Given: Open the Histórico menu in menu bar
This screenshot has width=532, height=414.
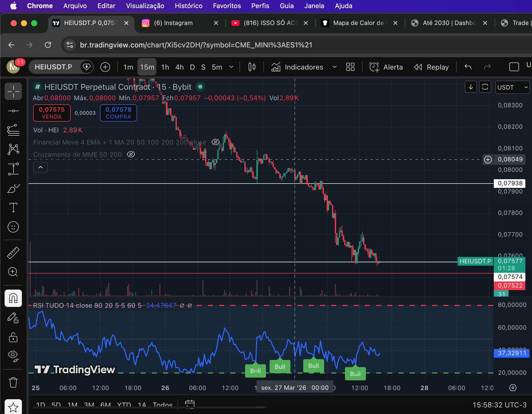Looking at the screenshot, I should 189,6.
